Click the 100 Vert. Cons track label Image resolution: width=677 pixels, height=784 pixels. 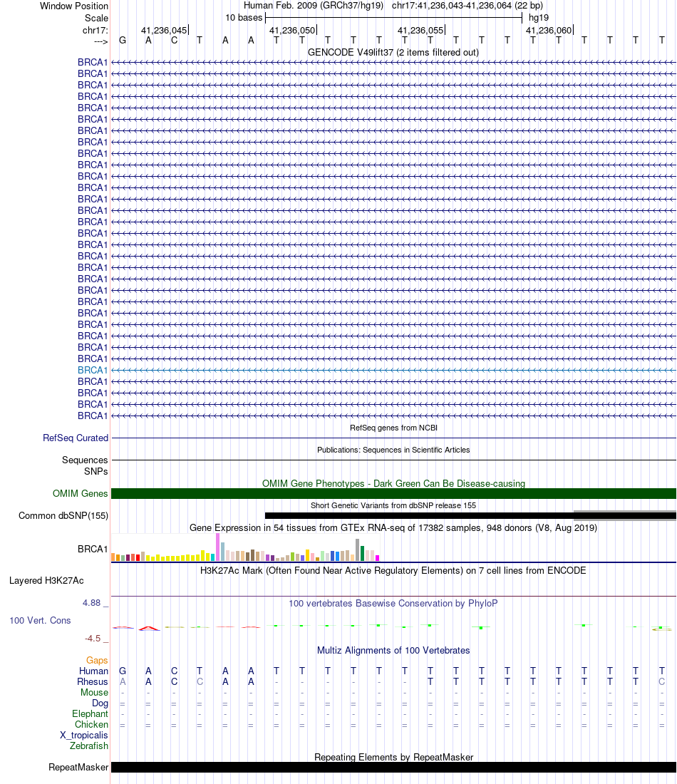[40, 621]
